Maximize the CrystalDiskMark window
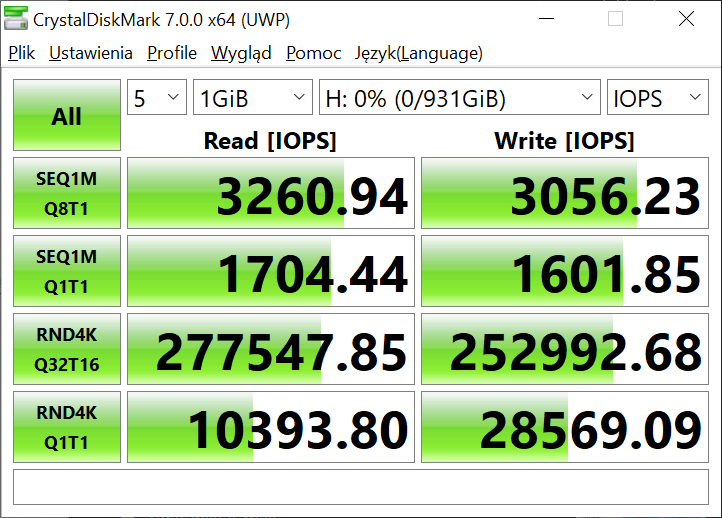722x518 pixels. [x=616, y=19]
